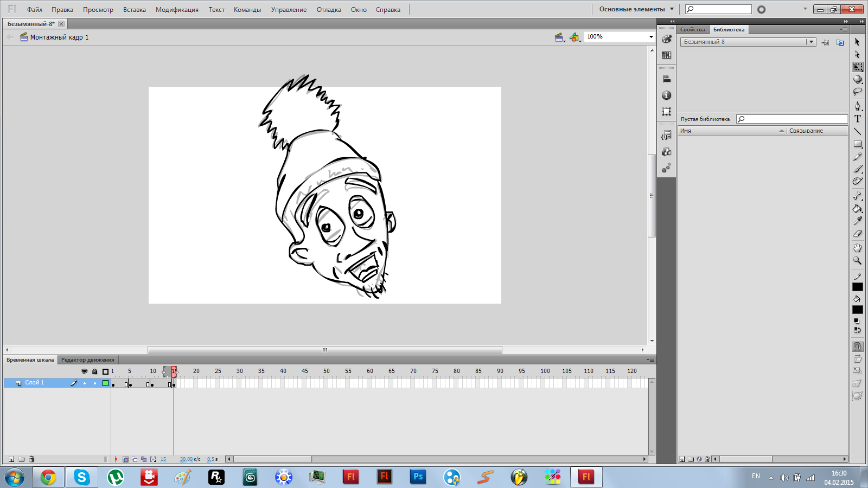Toggle Edit Multiple Frames button

click(x=144, y=459)
